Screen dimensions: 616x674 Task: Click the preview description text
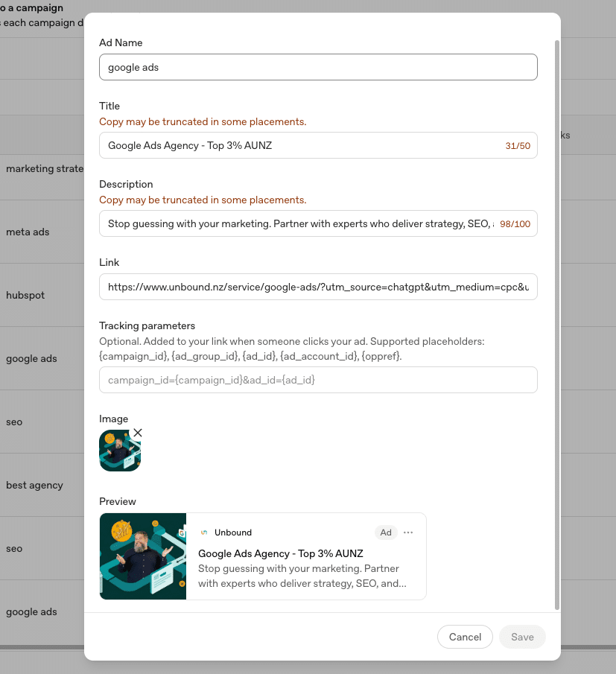click(x=302, y=576)
